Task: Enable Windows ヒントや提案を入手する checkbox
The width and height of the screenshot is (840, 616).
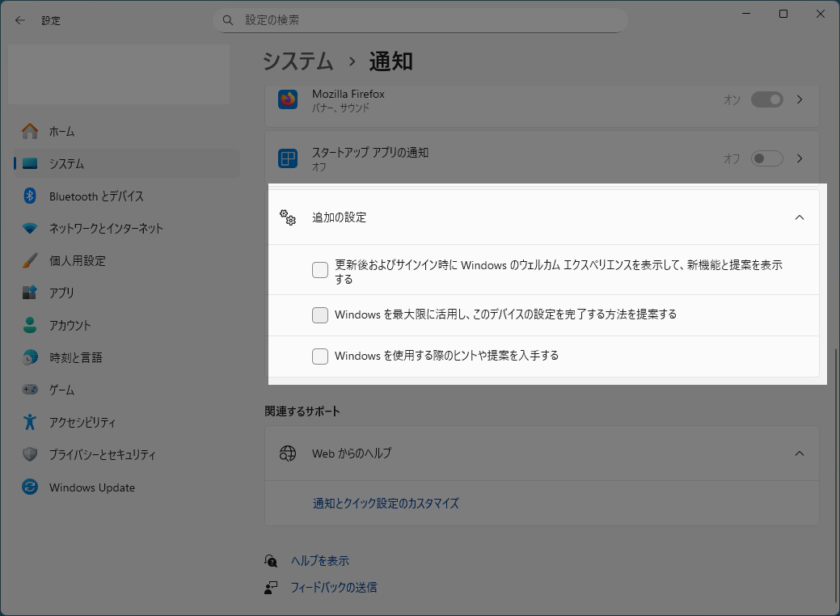Action: coord(320,357)
